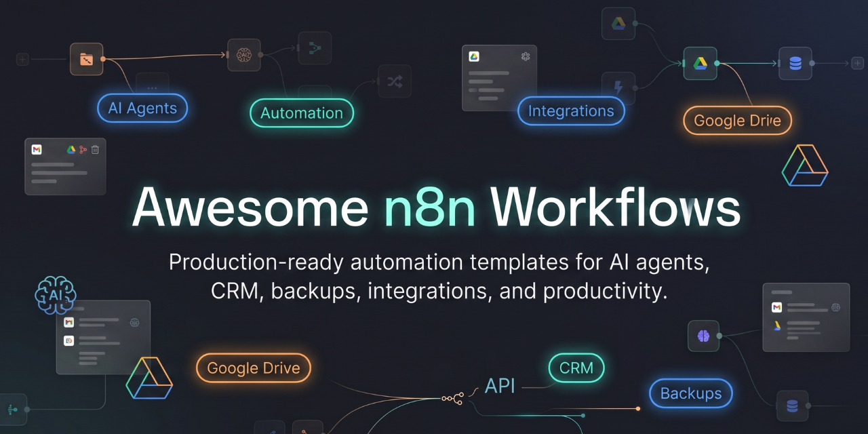Click the Automation pill
Image resolution: width=868 pixels, height=434 pixels.
tap(302, 113)
